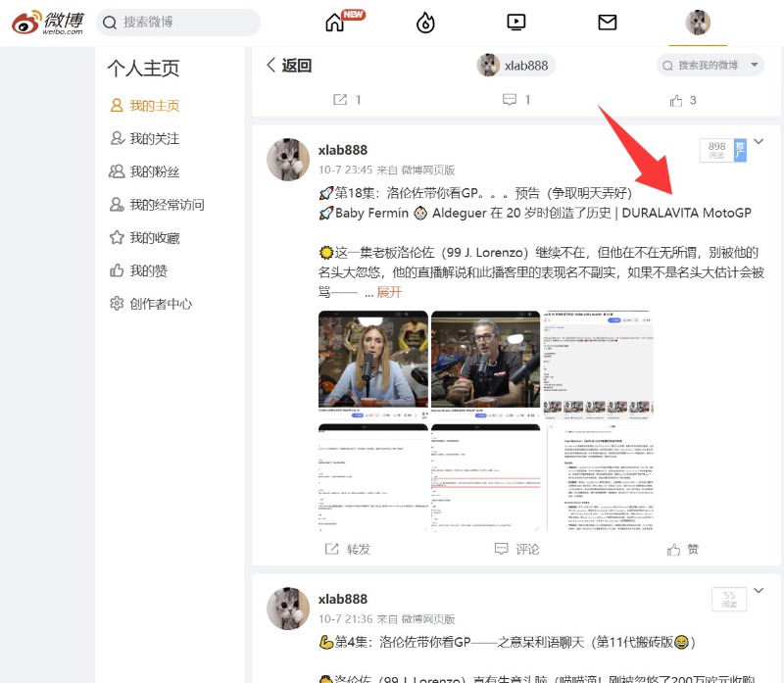Image resolution: width=784 pixels, height=683 pixels.
Task: Expand the options chevron on 第18集 post
Action: click(758, 142)
